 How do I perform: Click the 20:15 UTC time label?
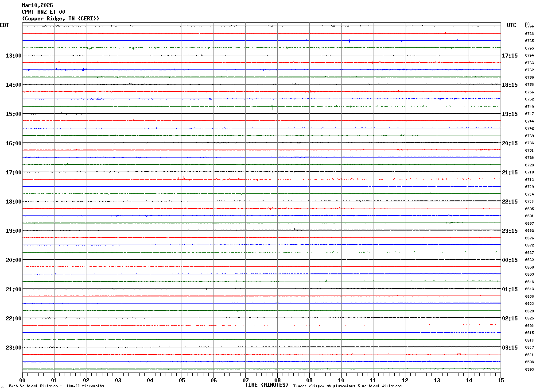coord(510,143)
